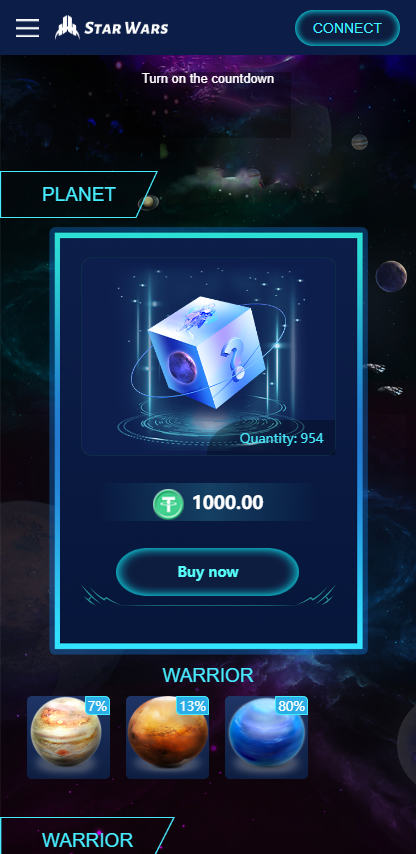Click the Star Wars logo icon
The height and width of the screenshot is (854, 416).
click(67, 27)
